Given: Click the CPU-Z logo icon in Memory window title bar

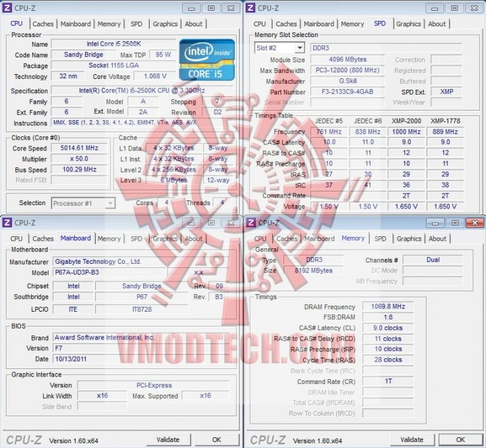Looking at the screenshot, I should click(250, 223).
